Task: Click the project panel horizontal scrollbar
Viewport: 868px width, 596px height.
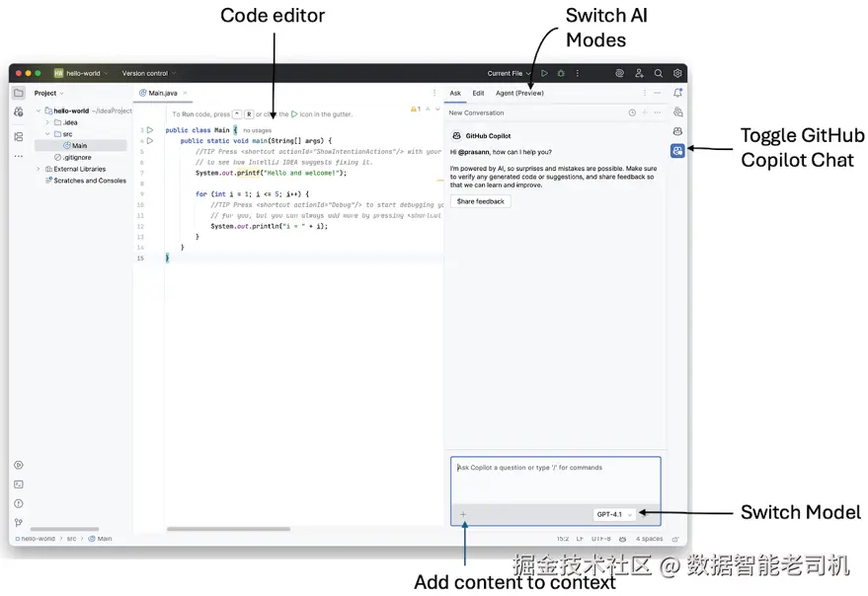Action: click(x=64, y=529)
